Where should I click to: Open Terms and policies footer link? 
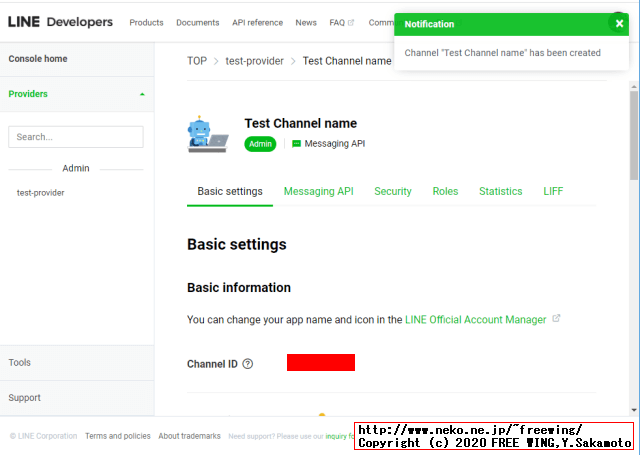pyautogui.click(x=118, y=436)
